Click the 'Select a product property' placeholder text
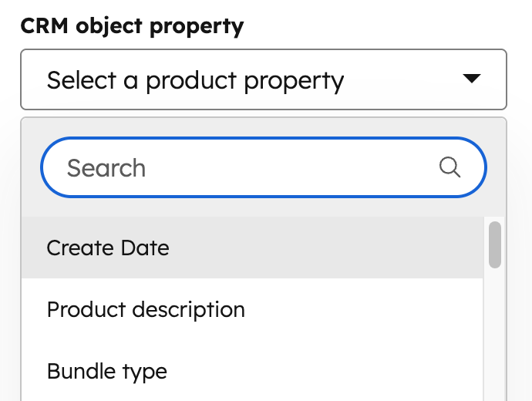The height and width of the screenshot is (401, 532). (x=195, y=80)
